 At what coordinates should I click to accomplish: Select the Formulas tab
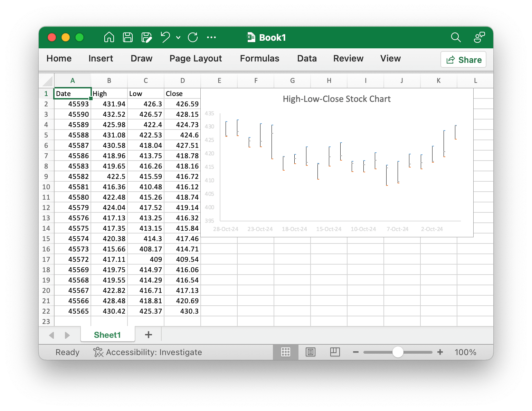tap(259, 58)
